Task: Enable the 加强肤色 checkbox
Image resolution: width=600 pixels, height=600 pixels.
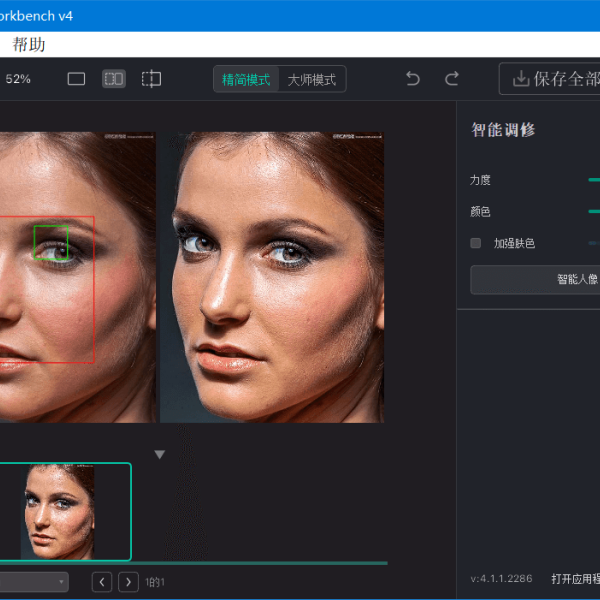Action: pos(476,243)
